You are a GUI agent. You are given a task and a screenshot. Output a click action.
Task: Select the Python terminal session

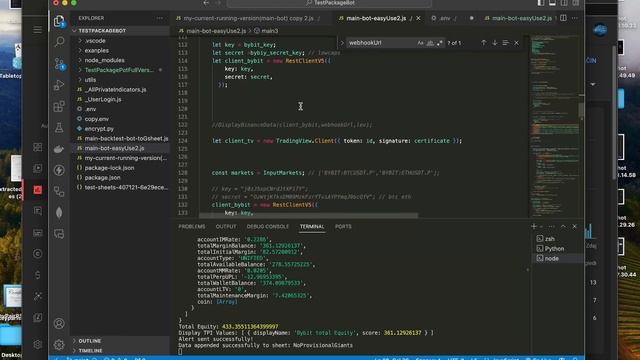click(x=557, y=249)
